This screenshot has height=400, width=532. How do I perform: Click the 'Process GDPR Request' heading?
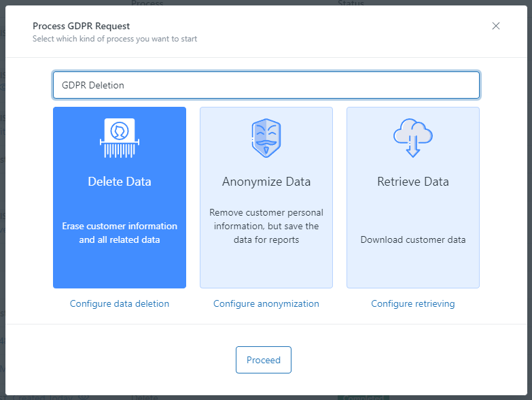tap(81, 26)
